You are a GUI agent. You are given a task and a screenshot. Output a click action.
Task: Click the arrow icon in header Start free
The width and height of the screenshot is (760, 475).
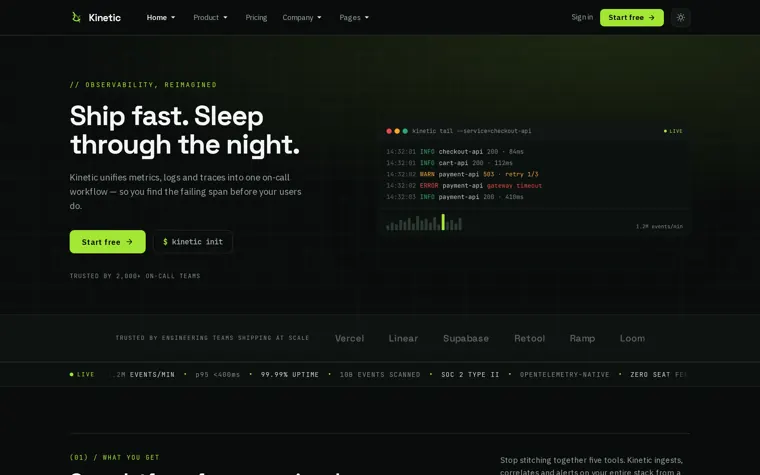pos(651,17)
